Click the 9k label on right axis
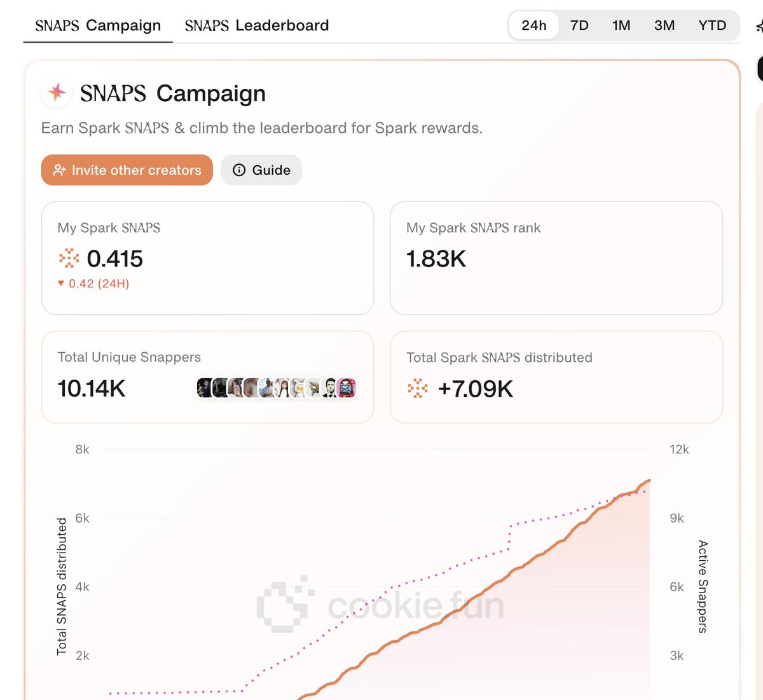 [x=677, y=518]
